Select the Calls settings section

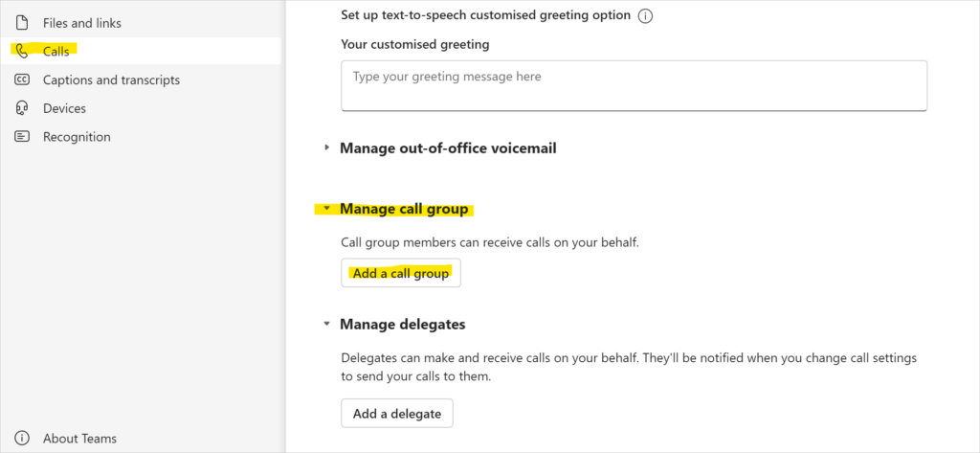[x=142, y=52]
